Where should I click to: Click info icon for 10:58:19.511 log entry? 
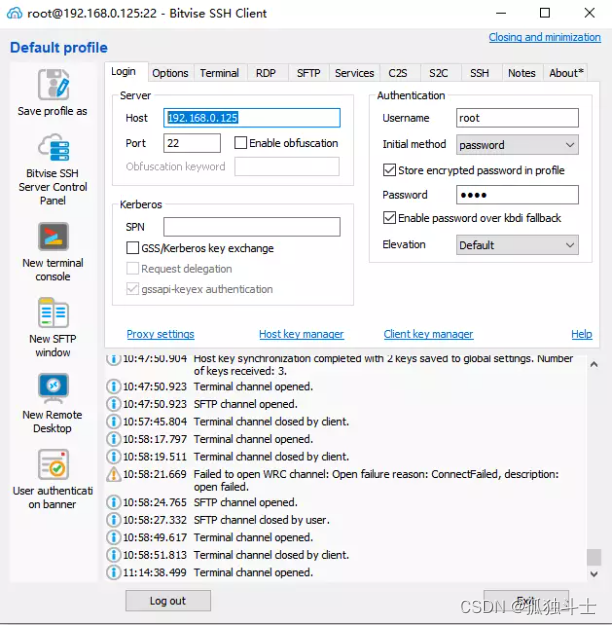[x=114, y=456]
